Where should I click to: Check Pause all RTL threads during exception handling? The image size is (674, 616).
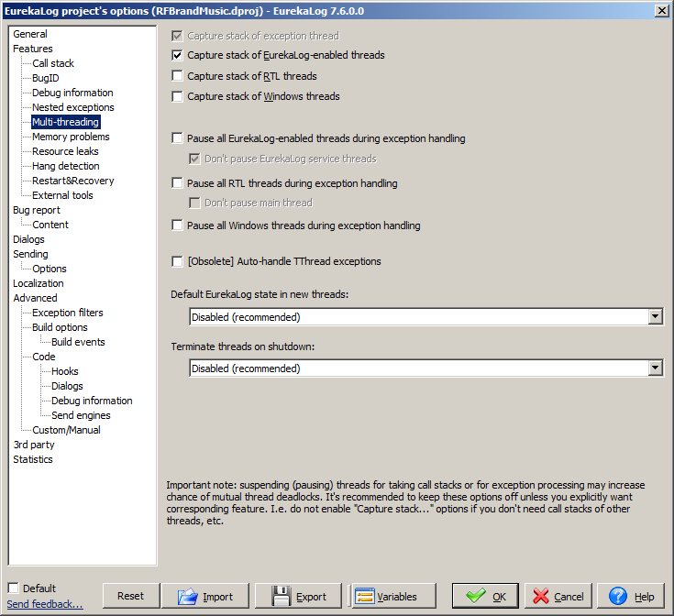pyautogui.click(x=177, y=183)
